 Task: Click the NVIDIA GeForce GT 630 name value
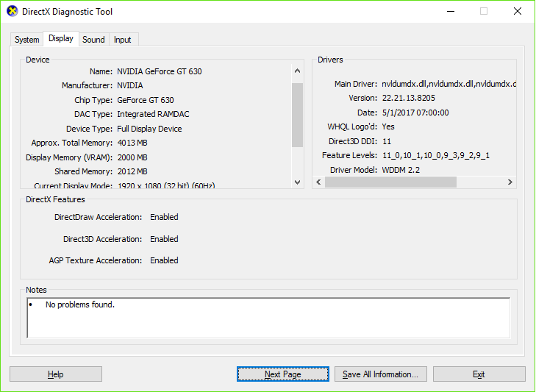point(159,71)
